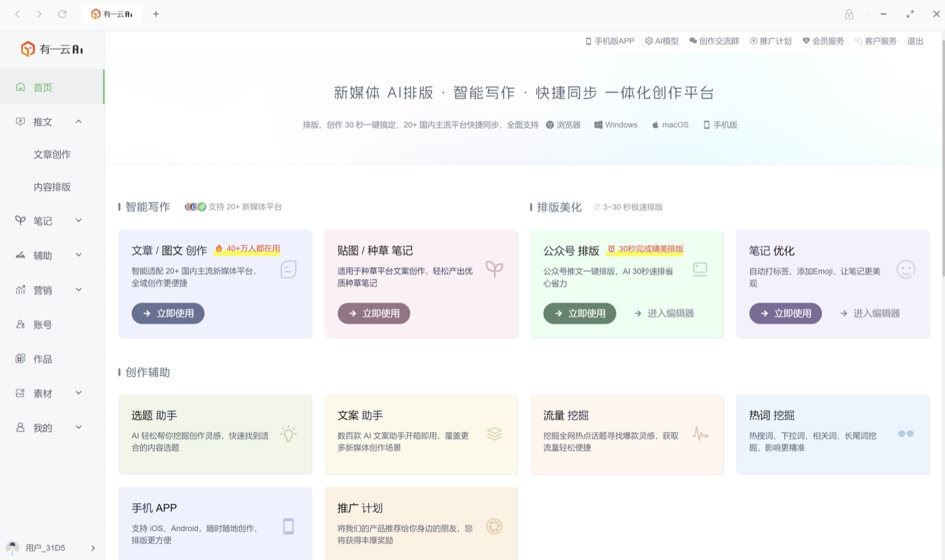Click the lock icon in title bar
The height and width of the screenshot is (560, 945).
[x=849, y=14]
